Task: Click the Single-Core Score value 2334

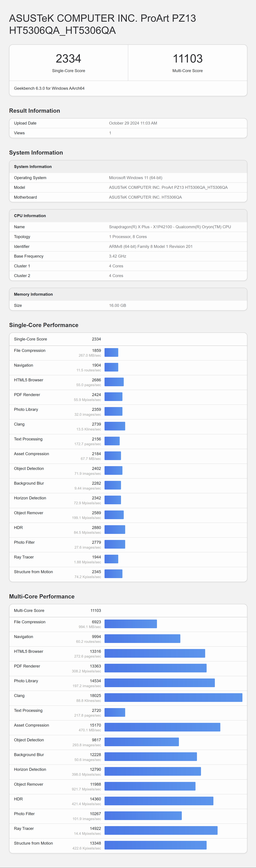Action: click(68, 59)
